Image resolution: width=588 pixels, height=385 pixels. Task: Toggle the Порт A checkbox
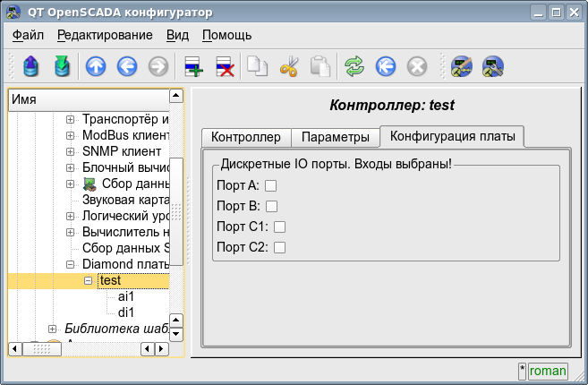[x=271, y=185]
